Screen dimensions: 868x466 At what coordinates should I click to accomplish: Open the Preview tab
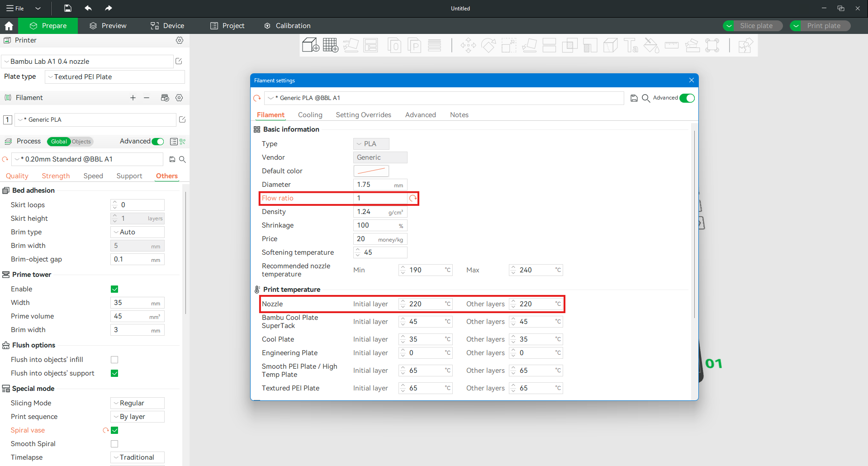pyautogui.click(x=108, y=26)
